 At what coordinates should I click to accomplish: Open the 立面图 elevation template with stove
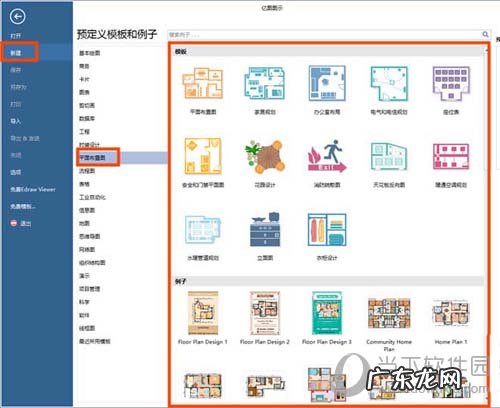click(x=265, y=229)
